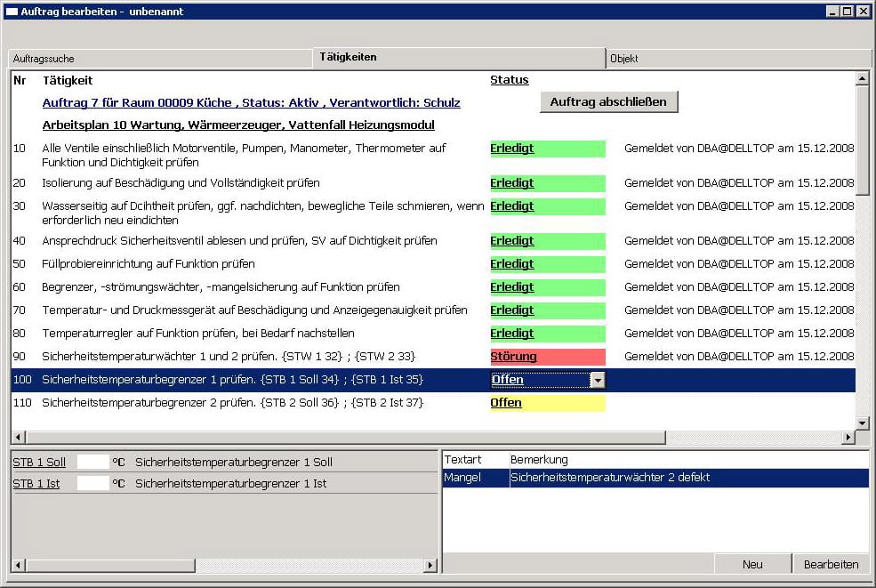Open the Offen status dropdown in row 100
The height and width of the screenshot is (588, 876).
(x=598, y=380)
